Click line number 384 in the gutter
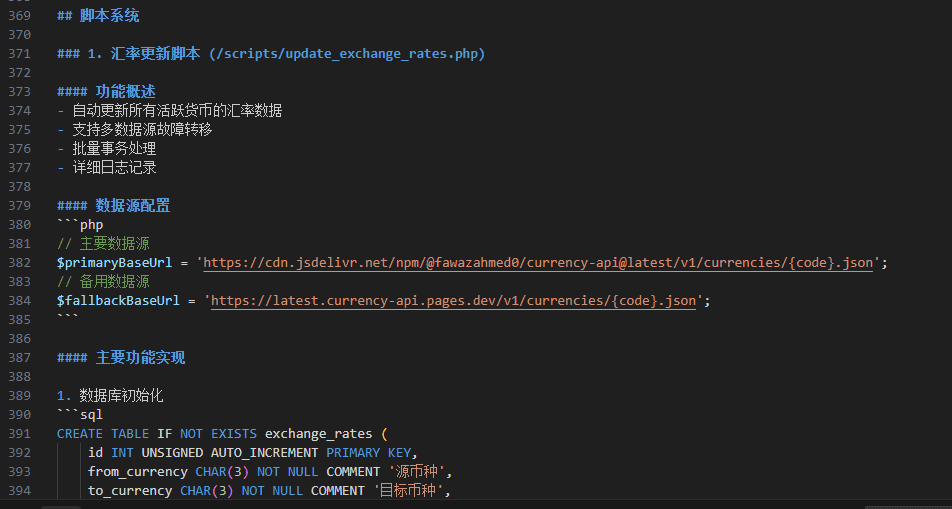This screenshot has height=509, width=952. click(x=19, y=300)
